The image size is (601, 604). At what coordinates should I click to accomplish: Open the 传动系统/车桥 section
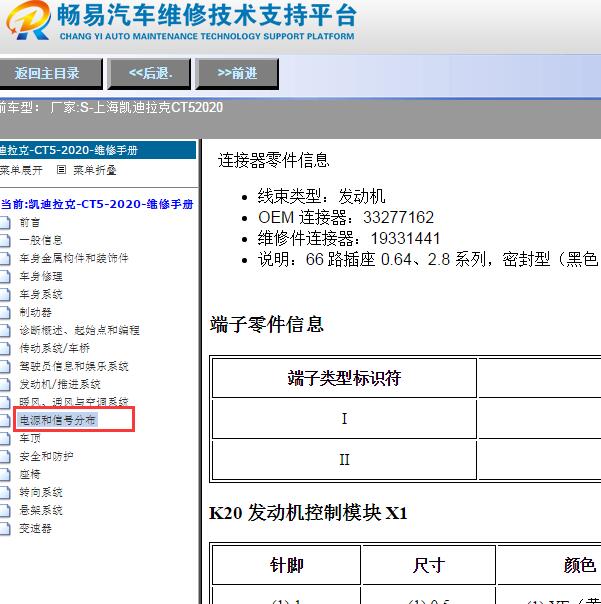[x=55, y=348]
